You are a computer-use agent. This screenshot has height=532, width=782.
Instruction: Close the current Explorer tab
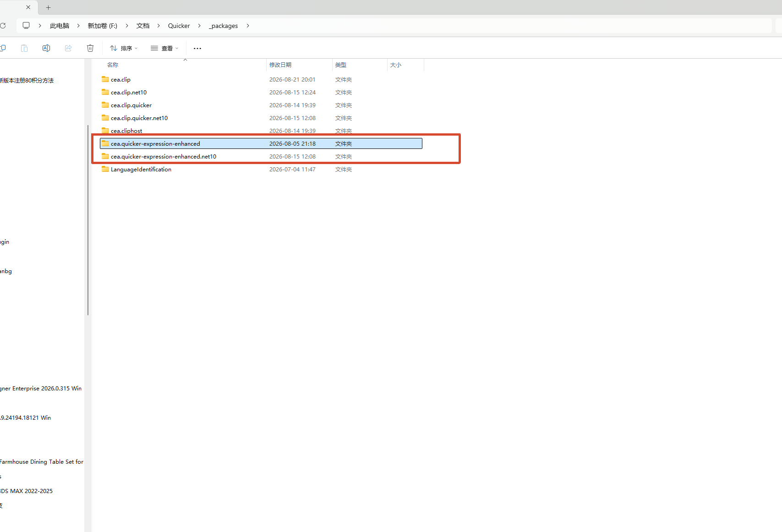click(28, 7)
